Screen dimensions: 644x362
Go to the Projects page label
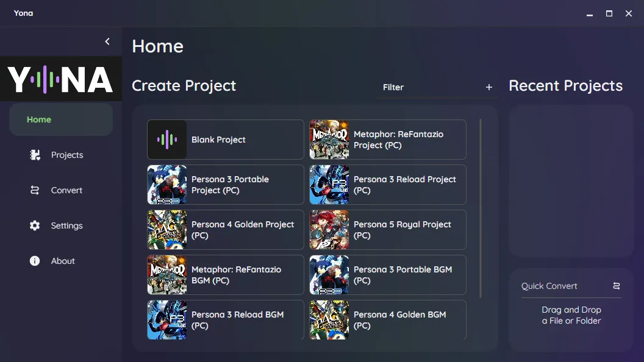[67, 155]
